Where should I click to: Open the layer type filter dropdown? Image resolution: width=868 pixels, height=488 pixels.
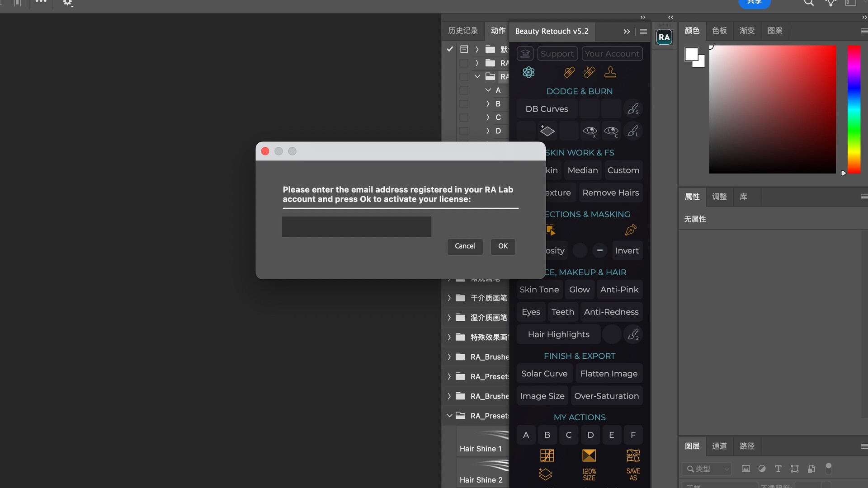coord(707,469)
